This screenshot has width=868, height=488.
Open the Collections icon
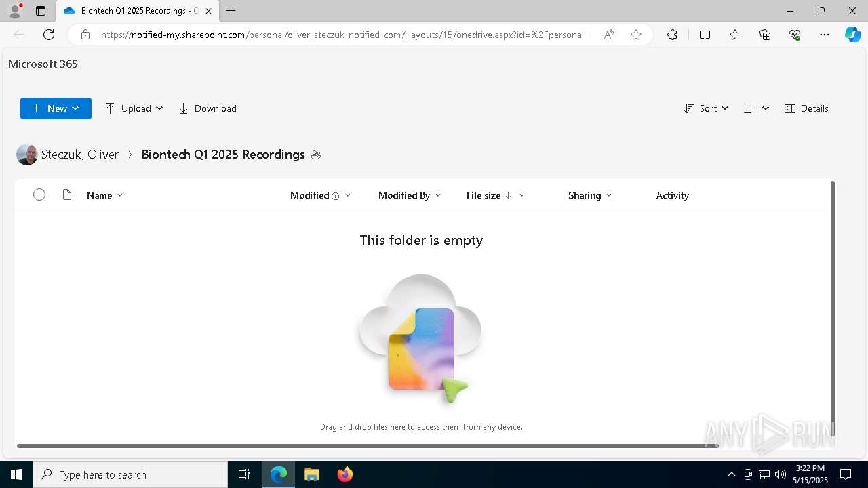tap(765, 35)
